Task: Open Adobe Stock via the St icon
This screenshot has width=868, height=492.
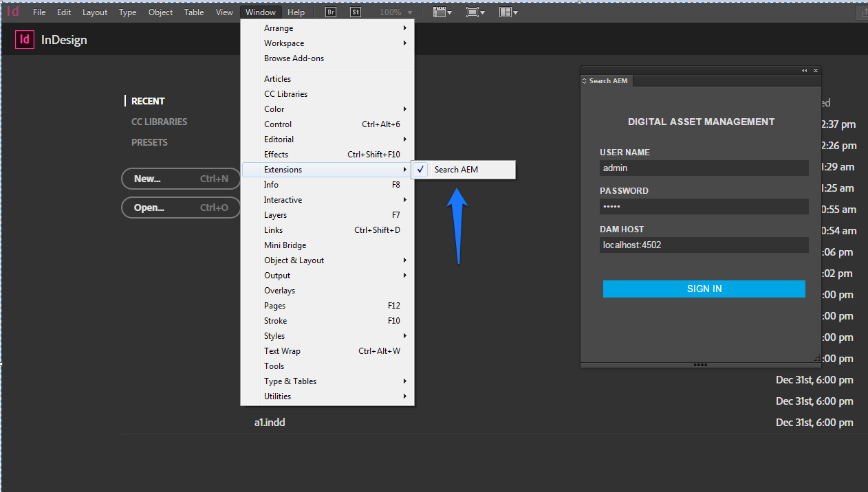Action: 356,12
